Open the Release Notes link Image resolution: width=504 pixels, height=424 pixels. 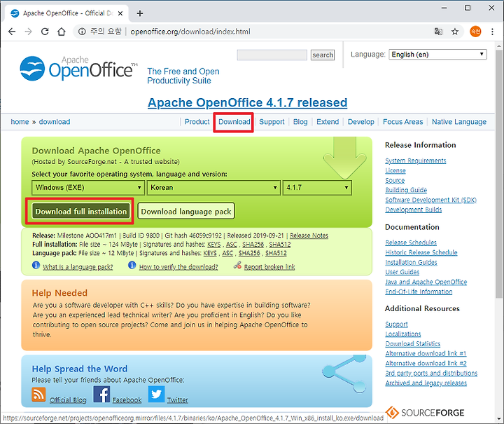click(x=309, y=235)
